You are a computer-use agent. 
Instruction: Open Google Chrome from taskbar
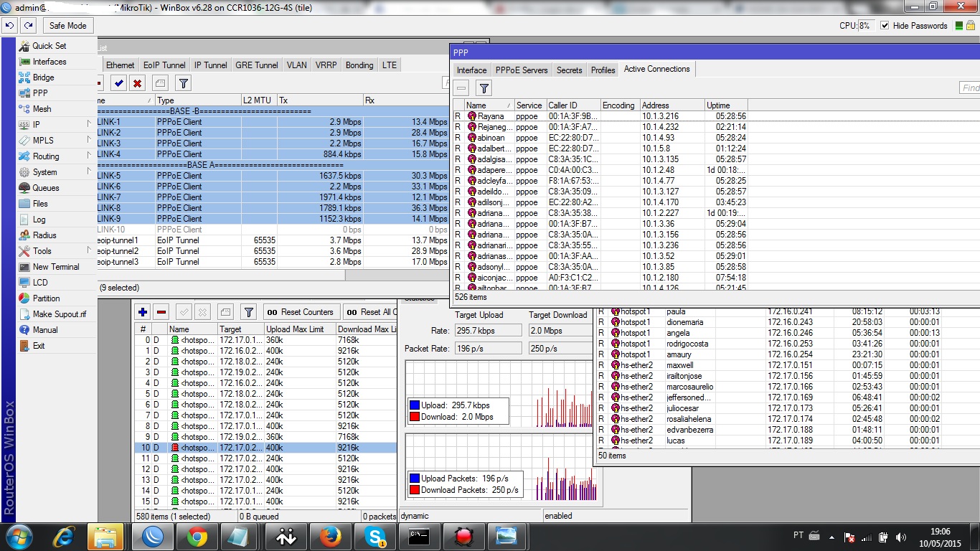(x=197, y=537)
